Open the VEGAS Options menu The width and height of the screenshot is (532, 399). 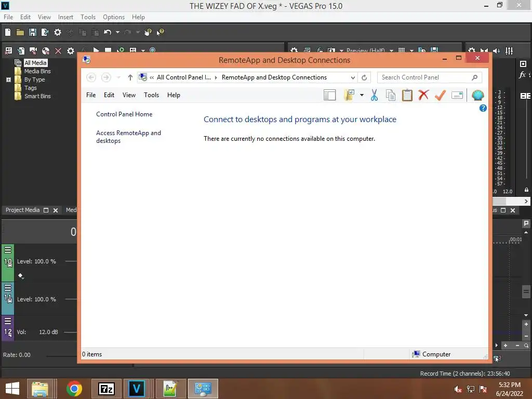(114, 17)
